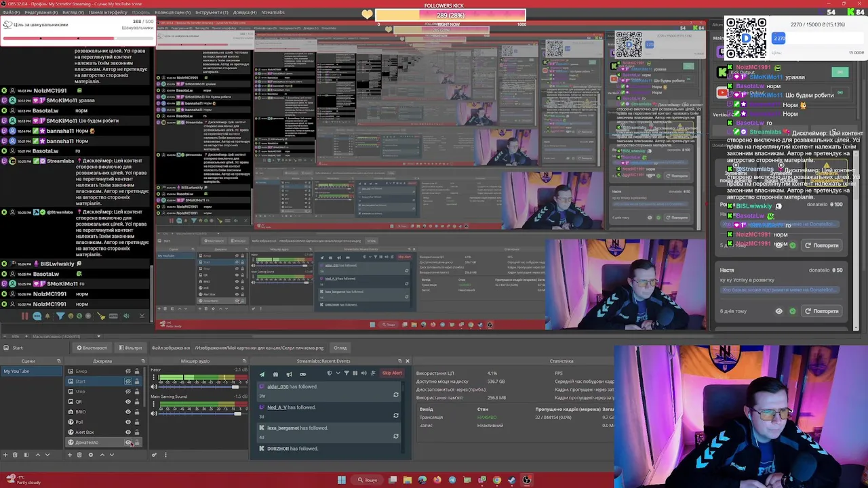Click the send test alert paper-plane icon
The width and height of the screenshot is (868, 488).
tap(262, 374)
